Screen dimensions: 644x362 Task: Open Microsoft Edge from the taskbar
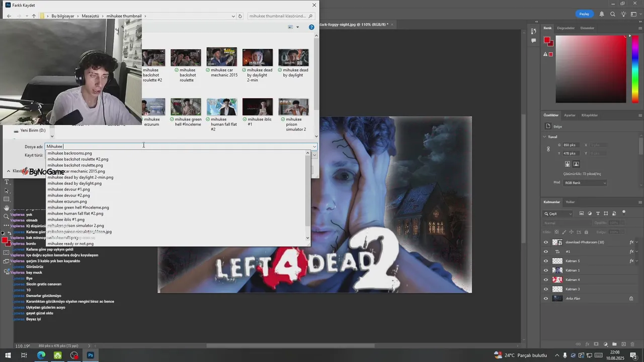click(41, 355)
